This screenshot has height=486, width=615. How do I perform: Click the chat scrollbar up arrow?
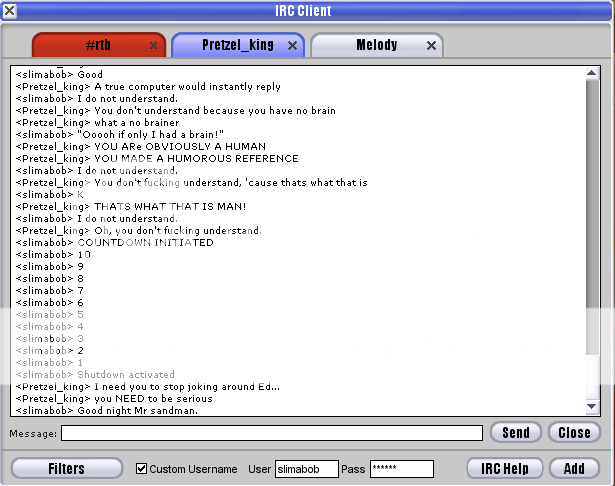592,74
